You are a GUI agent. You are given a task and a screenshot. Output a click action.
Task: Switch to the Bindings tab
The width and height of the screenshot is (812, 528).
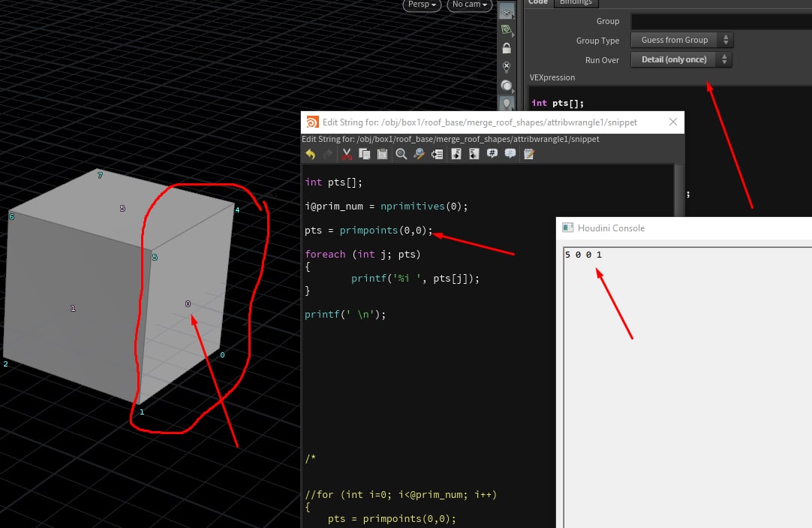[576, 2]
